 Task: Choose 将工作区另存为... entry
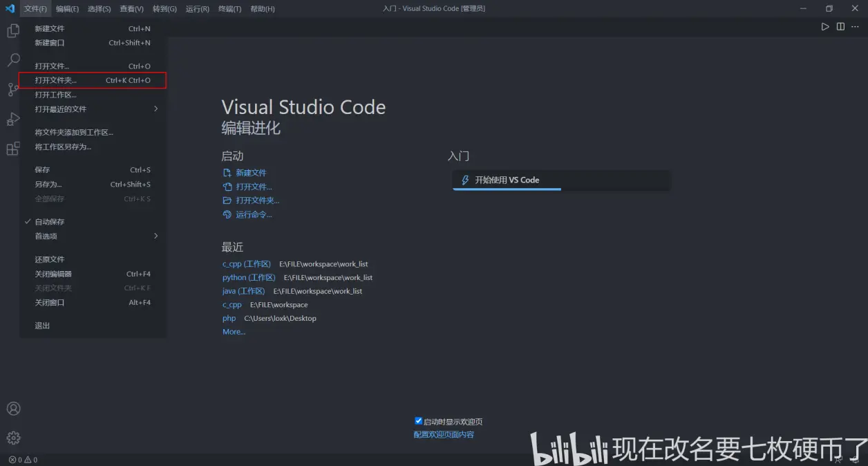click(x=93, y=147)
